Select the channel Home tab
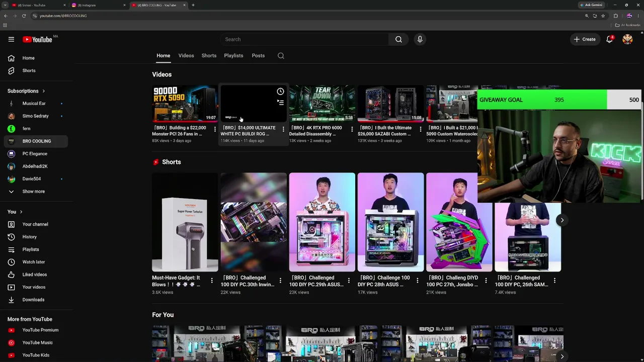This screenshot has height=362, width=644. pyautogui.click(x=163, y=56)
